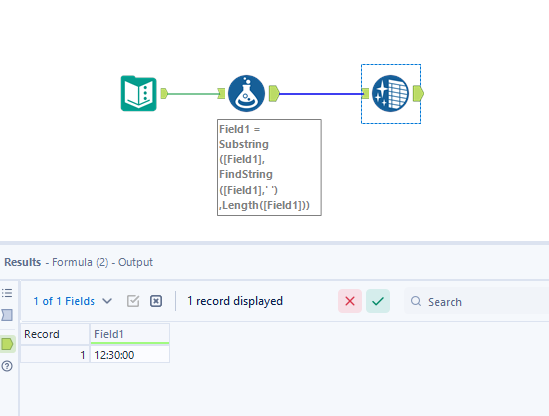Open the messages list view icon

tap(7, 293)
